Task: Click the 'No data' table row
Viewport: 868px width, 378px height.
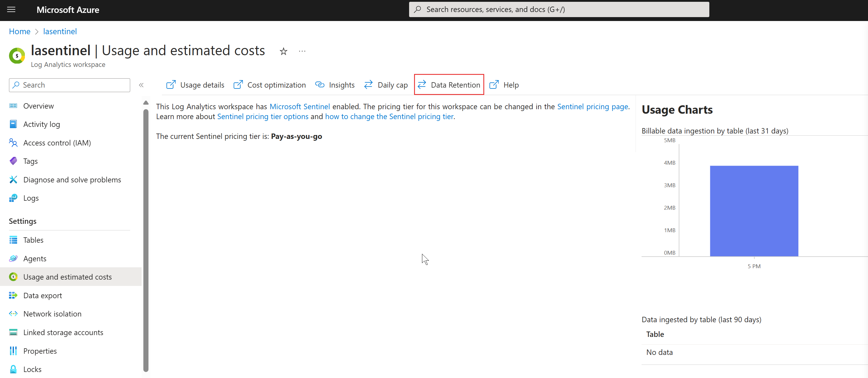Action: (x=754, y=352)
